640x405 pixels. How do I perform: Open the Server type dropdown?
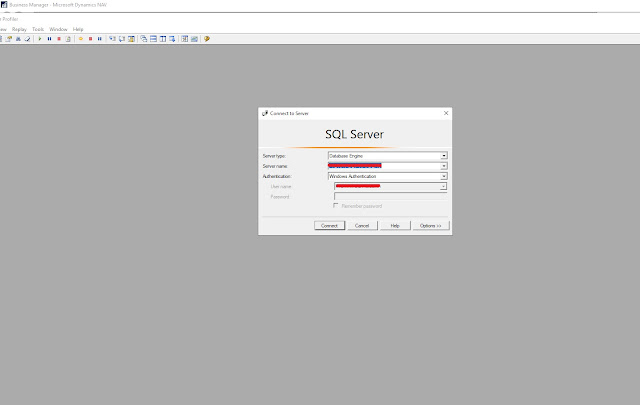444,156
